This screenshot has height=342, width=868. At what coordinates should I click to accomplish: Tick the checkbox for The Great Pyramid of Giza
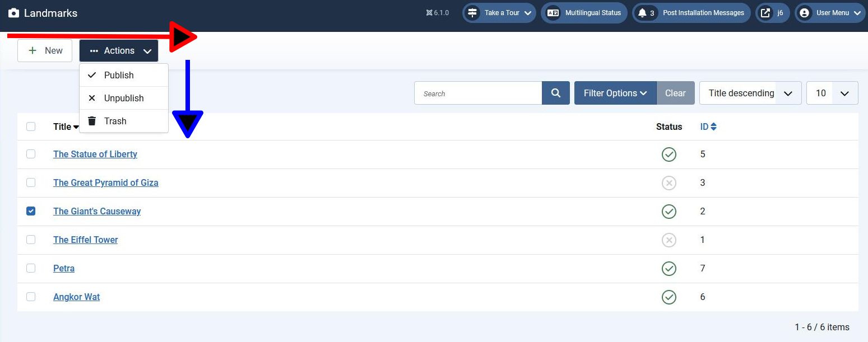(x=31, y=182)
